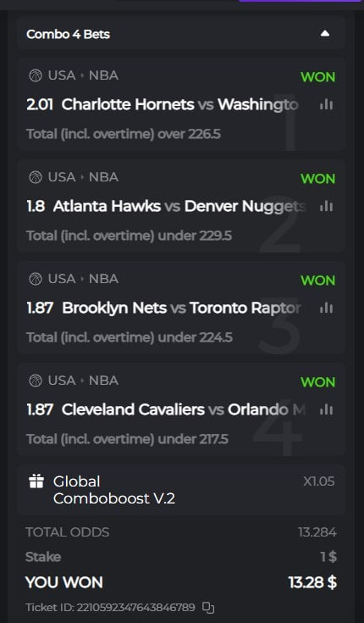Screen dimensions: 364x623
Task: Click the Global Comboboost gift icon
Action: (36, 481)
